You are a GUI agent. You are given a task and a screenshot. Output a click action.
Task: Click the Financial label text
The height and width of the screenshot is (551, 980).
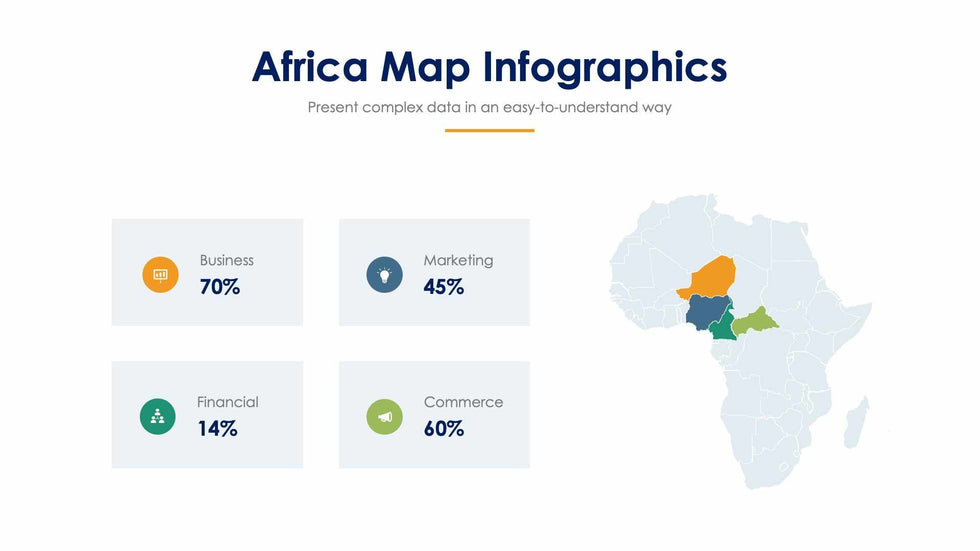pyautogui.click(x=228, y=402)
